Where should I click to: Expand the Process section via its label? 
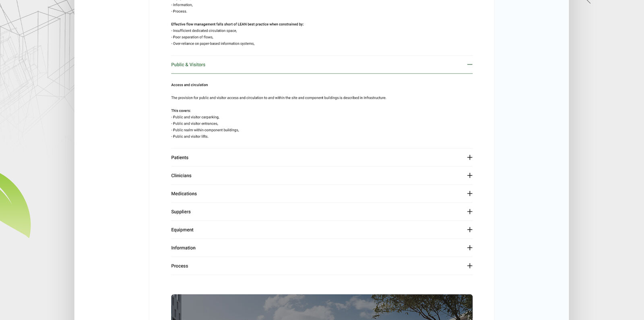click(180, 266)
